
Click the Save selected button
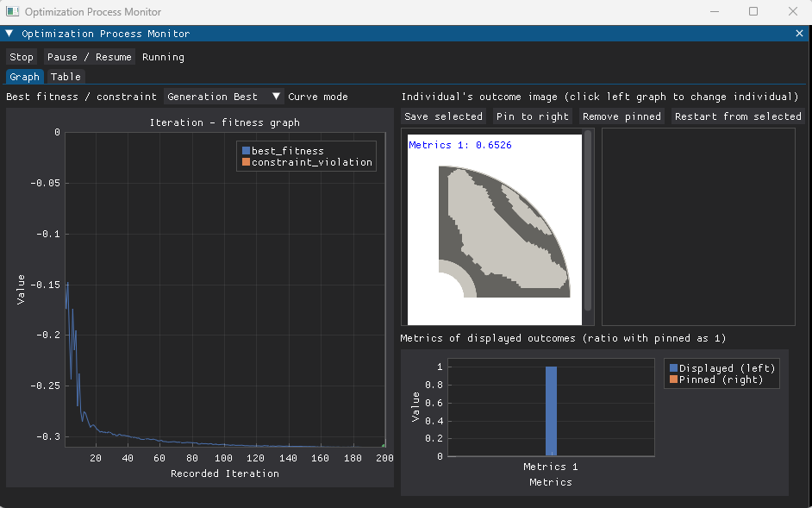click(443, 116)
